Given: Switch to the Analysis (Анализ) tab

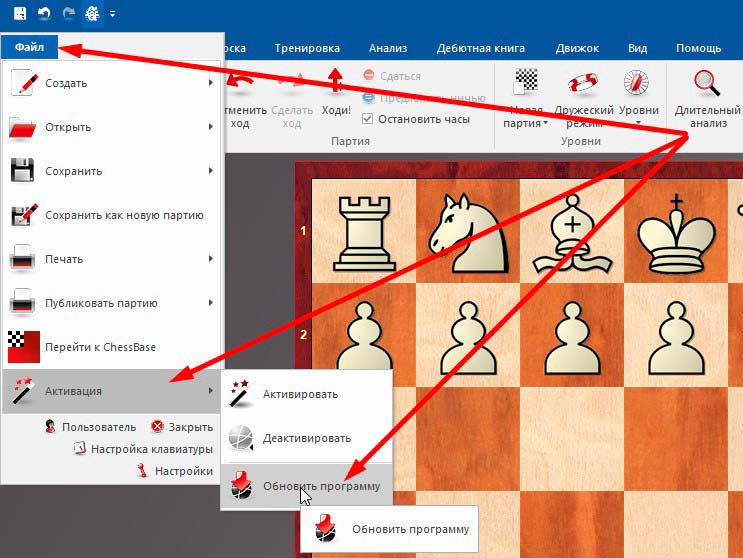Looking at the screenshot, I should (387, 48).
